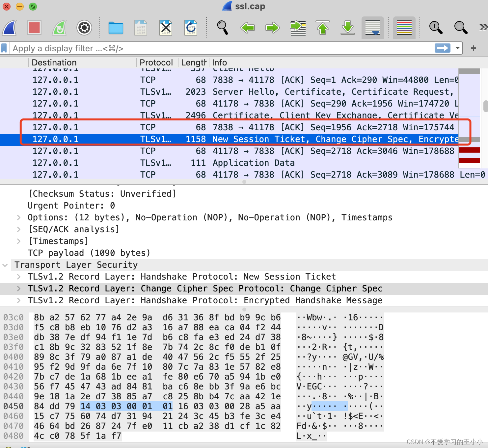Apply the display filter arrow button
Screen dimensions: 488x448
tap(443, 48)
